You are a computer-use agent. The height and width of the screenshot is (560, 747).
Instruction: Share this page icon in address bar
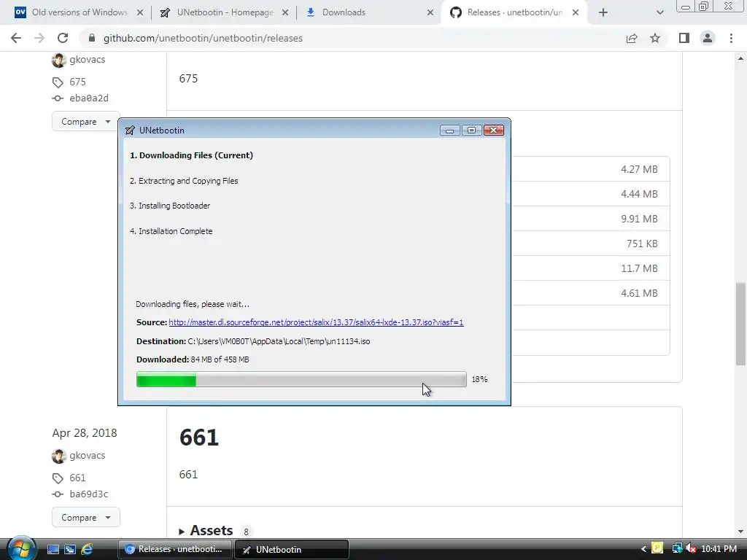[632, 38]
